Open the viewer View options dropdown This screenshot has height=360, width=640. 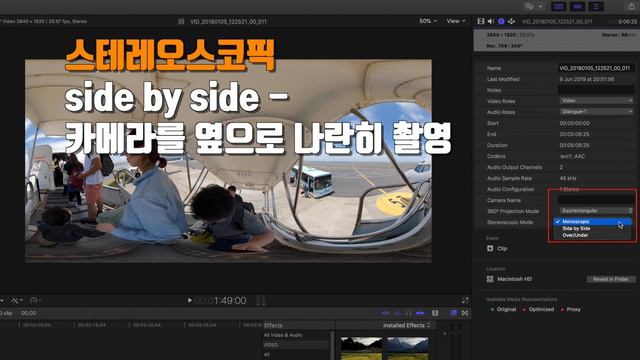click(456, 21)
